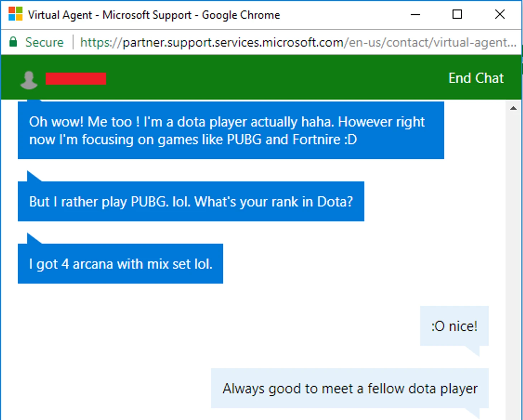Select the "fellow dota player" reply bubble

click(x=350, y=388)
